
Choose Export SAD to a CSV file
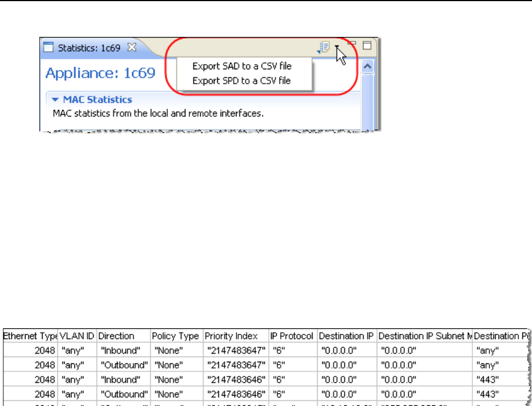(242, 66)
